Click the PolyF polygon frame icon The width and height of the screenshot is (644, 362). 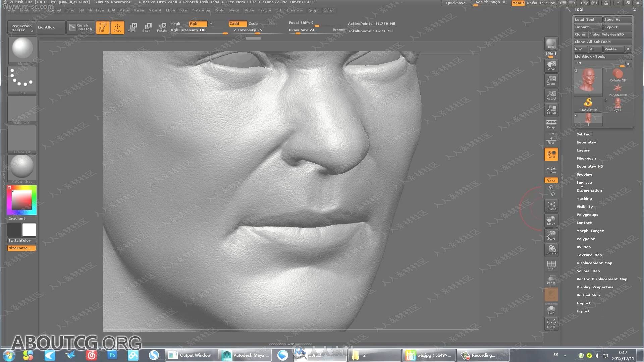(551, 264)
